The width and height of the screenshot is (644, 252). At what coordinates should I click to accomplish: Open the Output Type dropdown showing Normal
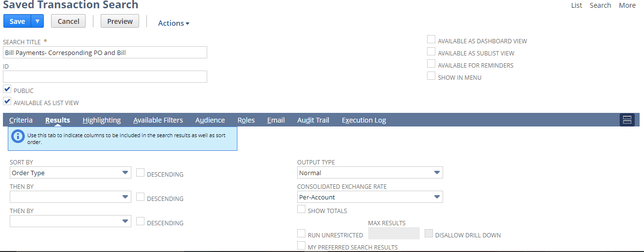370,173
